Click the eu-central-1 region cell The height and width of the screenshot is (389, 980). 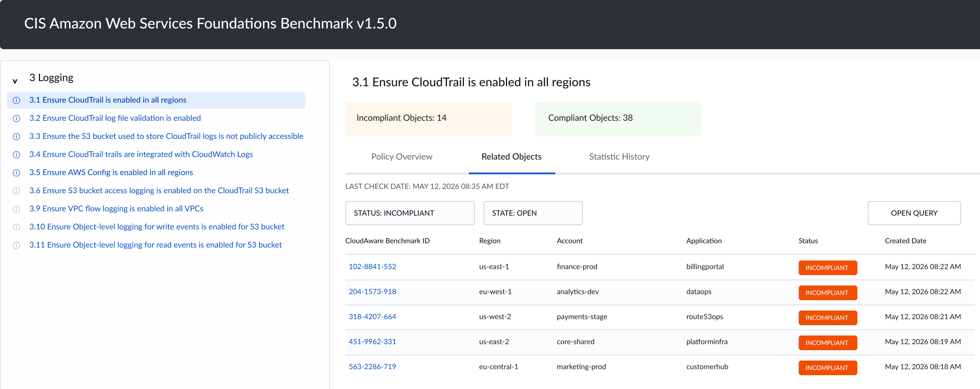tap(498, 367)
